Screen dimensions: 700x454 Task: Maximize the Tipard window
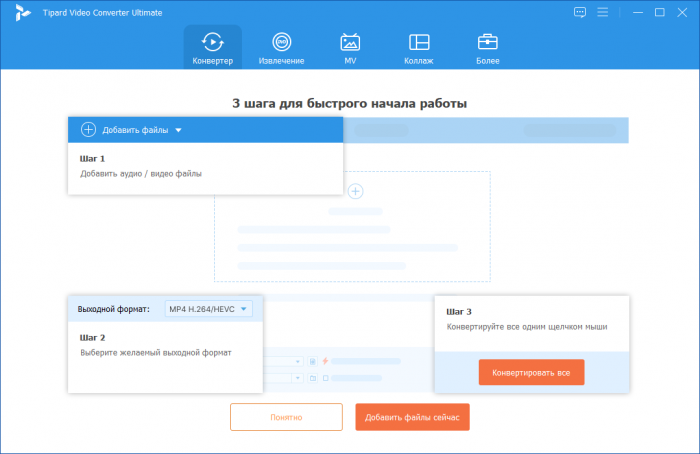pos(660,12)
